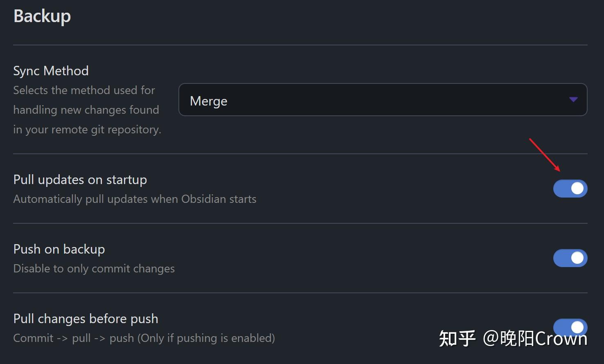Toggle Pull changes before push off

point(570,327)
